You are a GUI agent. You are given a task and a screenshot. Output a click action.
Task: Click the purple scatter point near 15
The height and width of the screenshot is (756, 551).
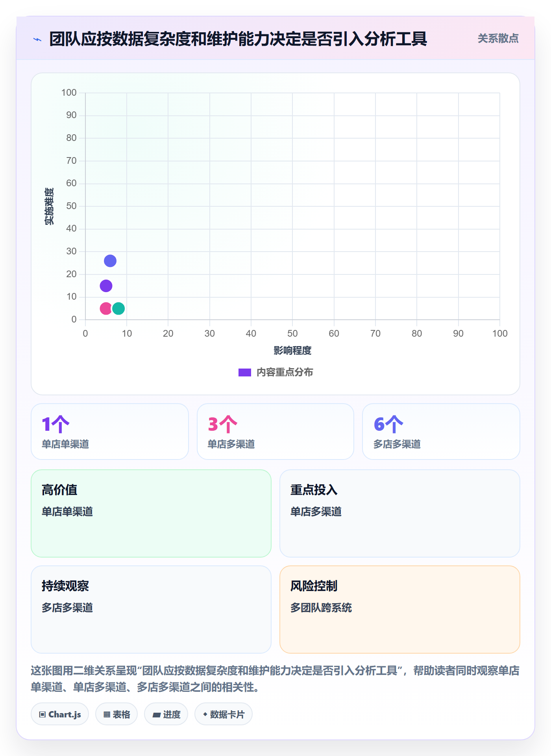pos(106,286)
